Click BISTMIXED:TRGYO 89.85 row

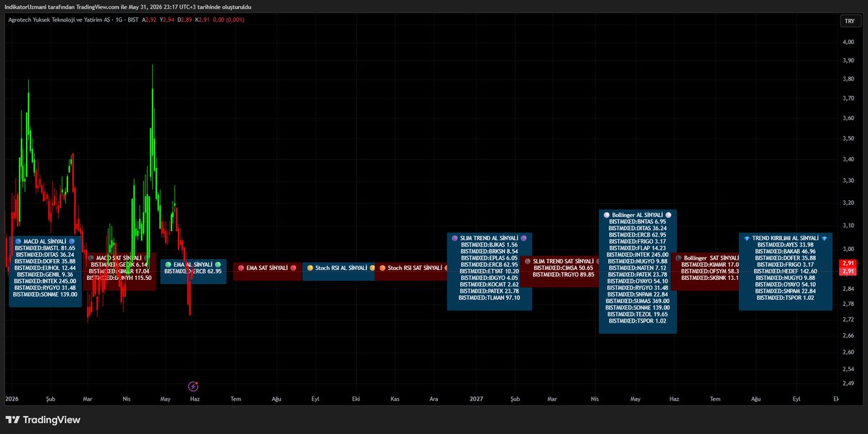tap(563, 275)
